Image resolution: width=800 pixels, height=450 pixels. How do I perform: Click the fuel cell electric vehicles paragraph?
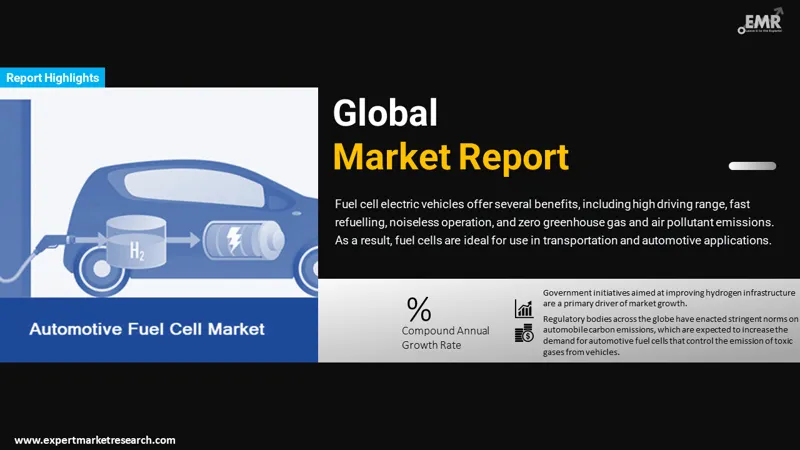tap(553, 222)
